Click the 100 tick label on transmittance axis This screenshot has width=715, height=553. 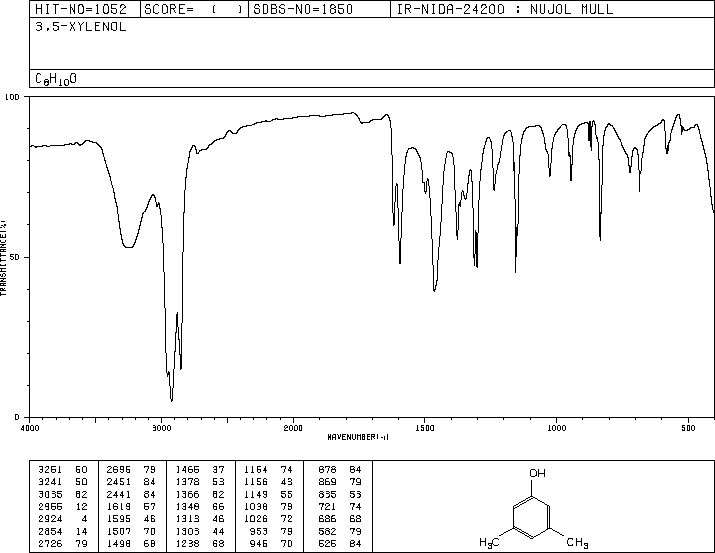tap(12, 97)
